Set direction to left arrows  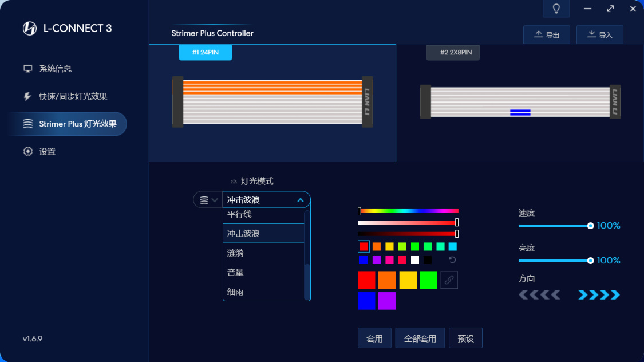(x=540, y=294)
